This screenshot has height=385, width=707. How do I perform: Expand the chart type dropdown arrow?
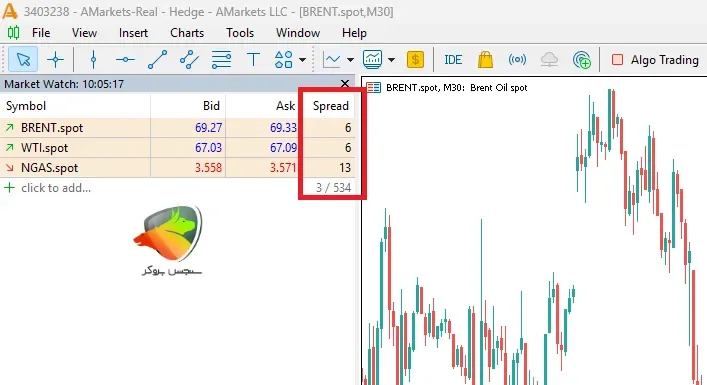[x=350, y=60]
